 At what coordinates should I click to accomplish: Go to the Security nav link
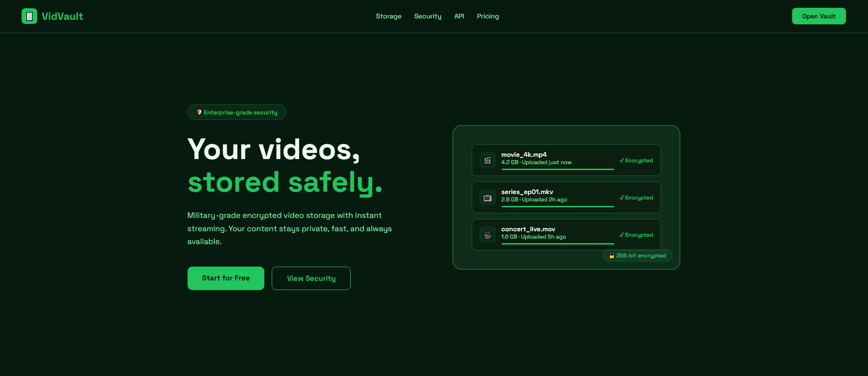[x=428, y=16]
